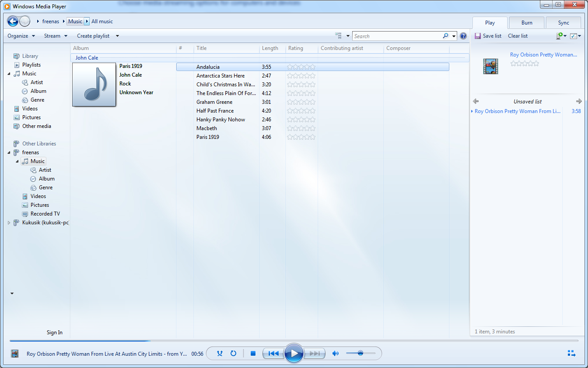Switch to the Play tab
Image resolution: width=588 pixels, height=368 pixels.
490,23
